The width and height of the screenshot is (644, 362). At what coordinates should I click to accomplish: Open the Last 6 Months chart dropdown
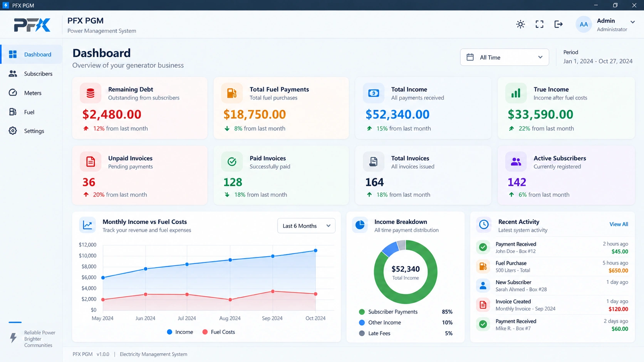306,226
